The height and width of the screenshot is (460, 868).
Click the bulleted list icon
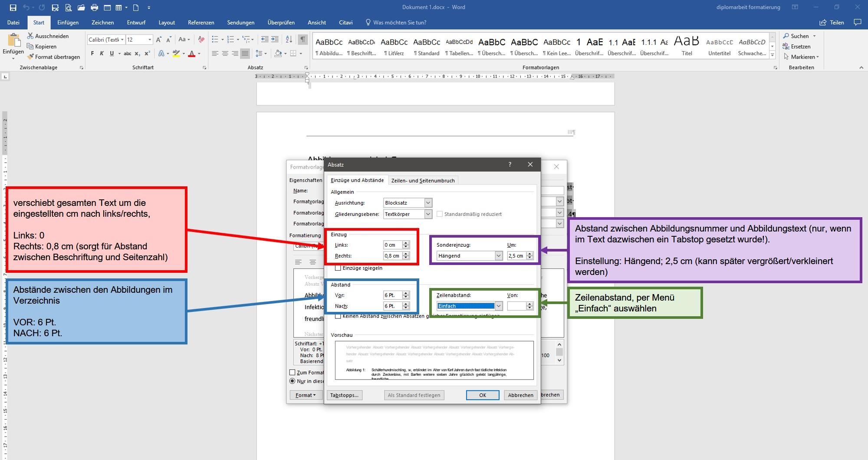[x=215, y=40]
